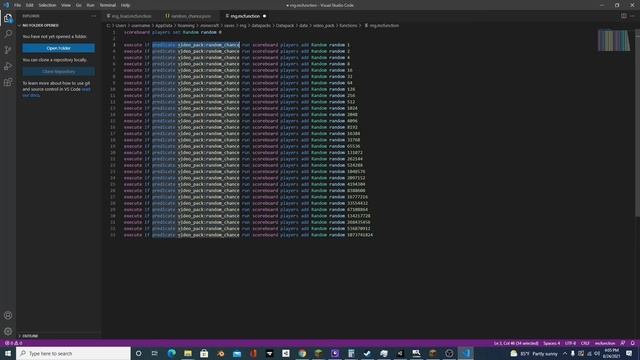Open the Extensions view

8,82
